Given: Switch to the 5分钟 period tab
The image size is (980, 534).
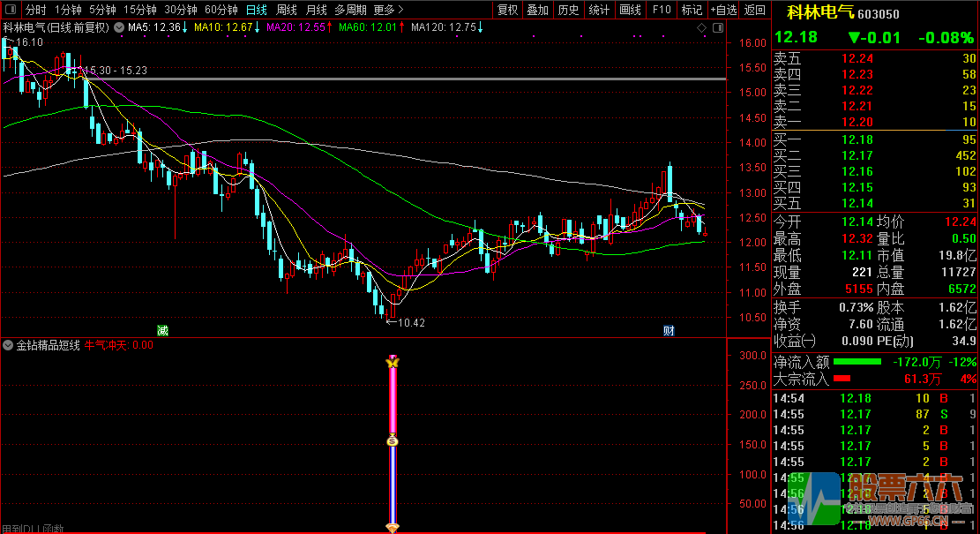Looking at the screenshot, I should coord(101,10).
